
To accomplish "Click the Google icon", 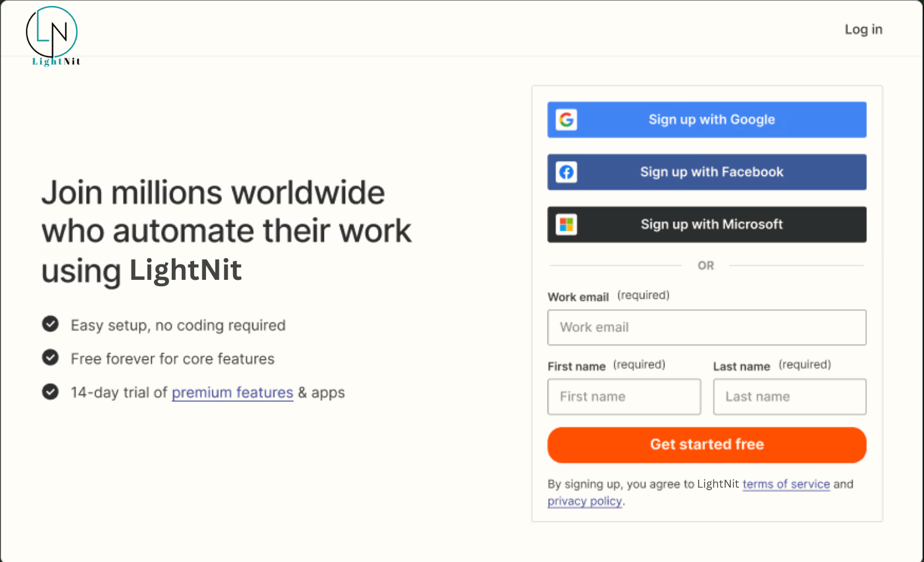I will pyautogui.click(x=566, y=120).
